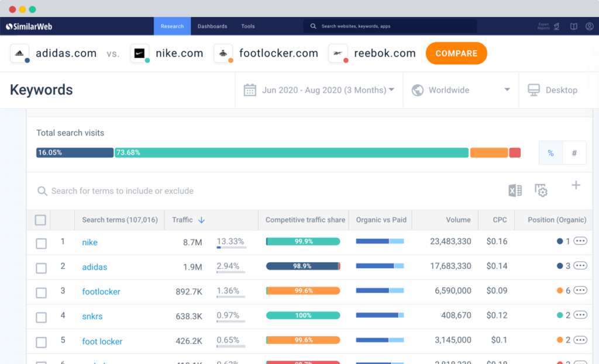Open the table column settings icon
The image size is (599, 364).
pyautogui.click(x=541, y=190)
